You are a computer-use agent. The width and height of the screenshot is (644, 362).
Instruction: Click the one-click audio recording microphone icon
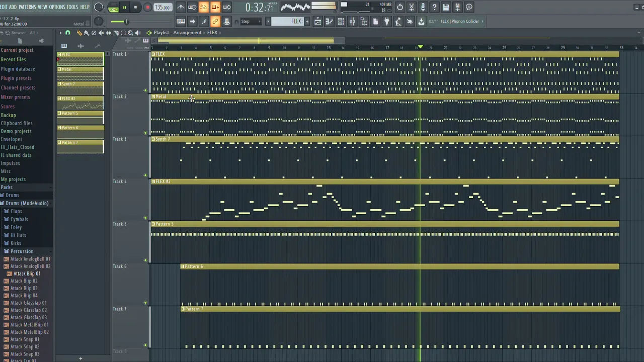point(423,7)
